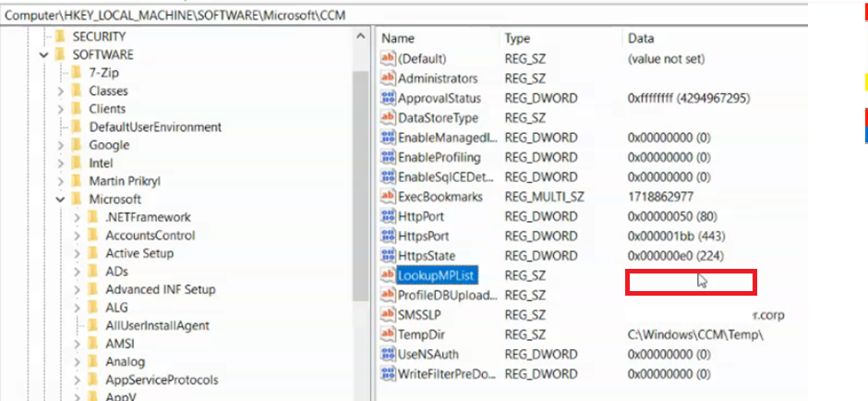The width and height of the screenshot is (868, 401).
Task: Click the ADs folder icon
Action: [93, 272]
